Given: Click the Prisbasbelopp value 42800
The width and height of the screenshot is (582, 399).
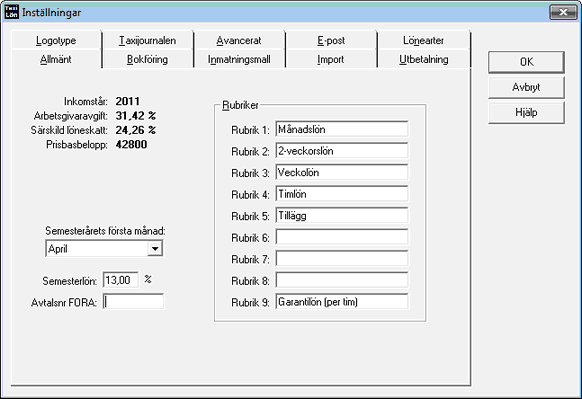Looking at the screenshot, I should coord(131,144).
